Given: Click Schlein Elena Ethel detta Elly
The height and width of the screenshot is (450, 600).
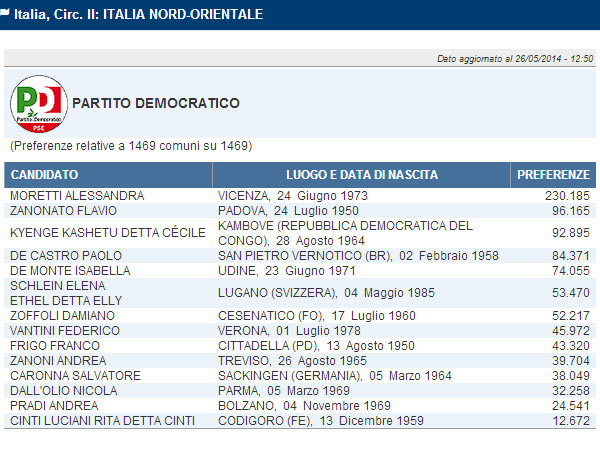Looking at the screenshot, I should pyautogui.click(x=65, y=293).
